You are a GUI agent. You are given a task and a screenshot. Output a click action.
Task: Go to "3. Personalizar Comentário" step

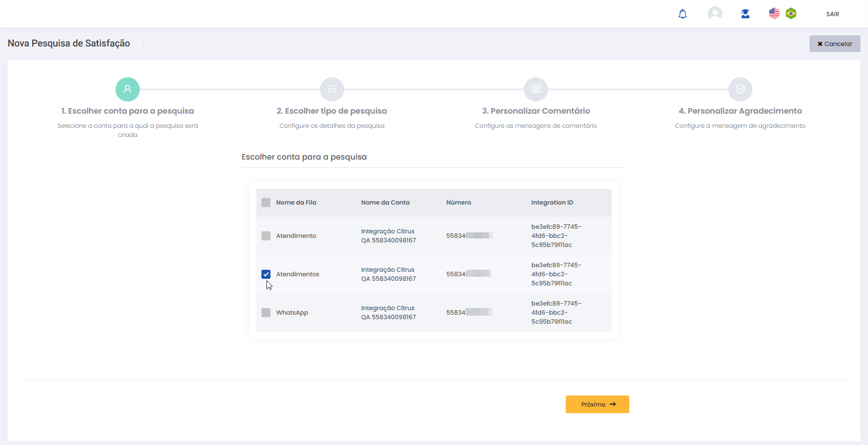[536, 111]
